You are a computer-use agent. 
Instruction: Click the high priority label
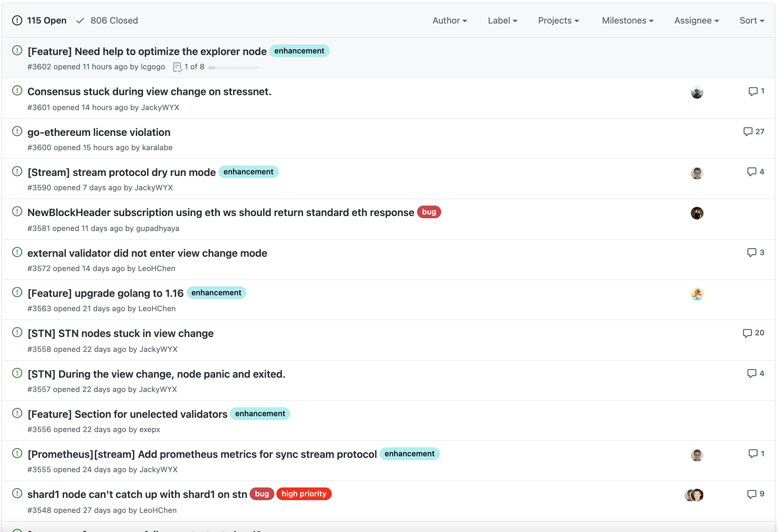[304, 494]
